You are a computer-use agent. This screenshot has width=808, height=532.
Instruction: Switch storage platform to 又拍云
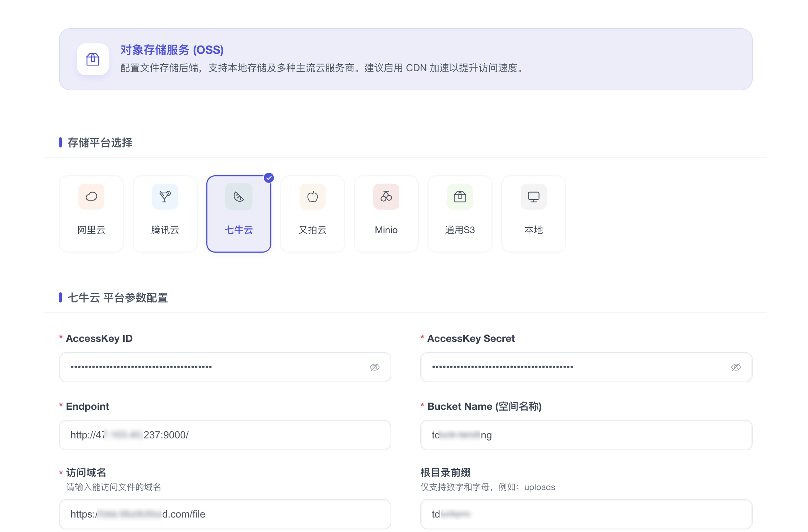pos(313,214)
